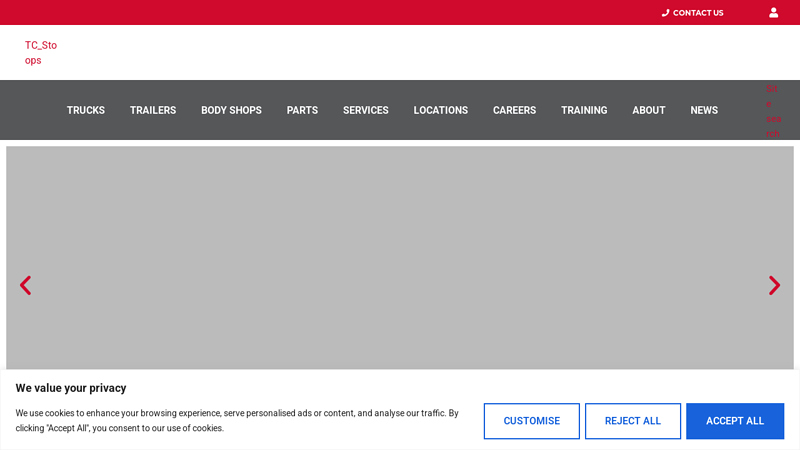View the News page
Viewport: 800px width, 450px height.
tap(704, 111)
